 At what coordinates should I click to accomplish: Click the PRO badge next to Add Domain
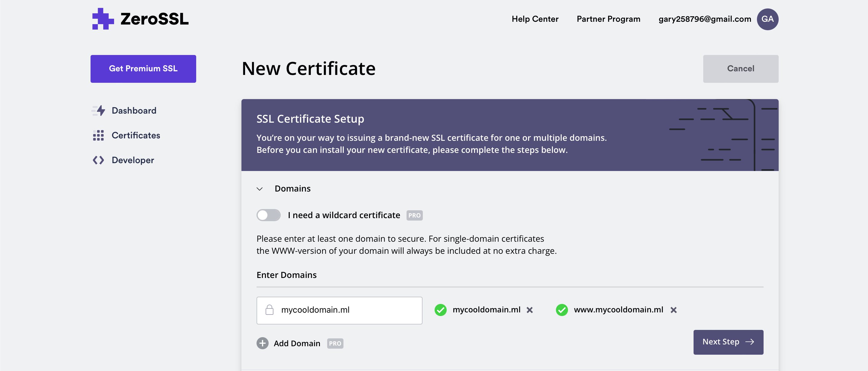pyautogui.click(x=335, y=344)
